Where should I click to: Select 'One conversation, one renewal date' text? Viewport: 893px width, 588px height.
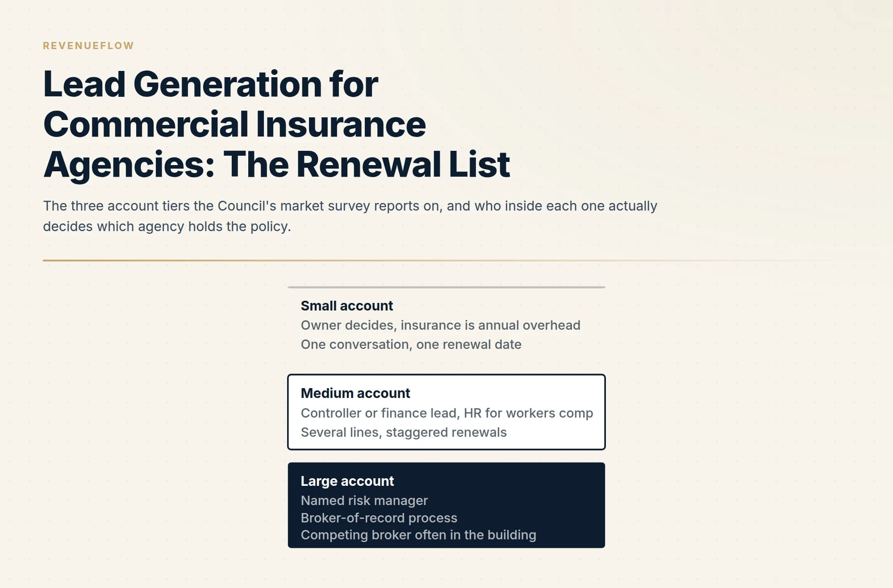coord(411,344)
